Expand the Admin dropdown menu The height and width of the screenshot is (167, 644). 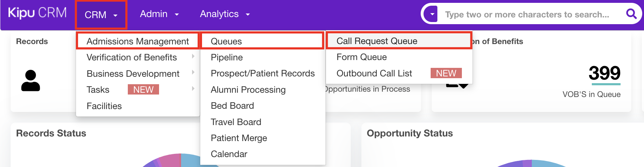tap(159, 14)
